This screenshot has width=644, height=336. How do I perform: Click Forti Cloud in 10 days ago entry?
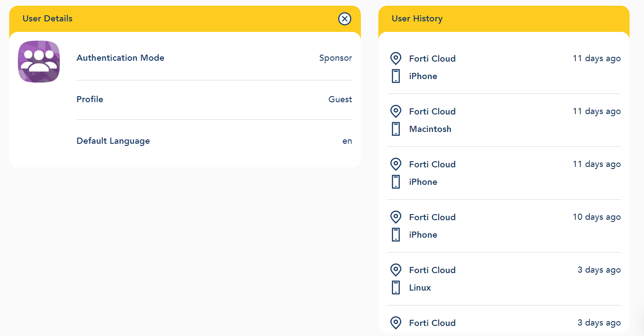pos(433,217)
